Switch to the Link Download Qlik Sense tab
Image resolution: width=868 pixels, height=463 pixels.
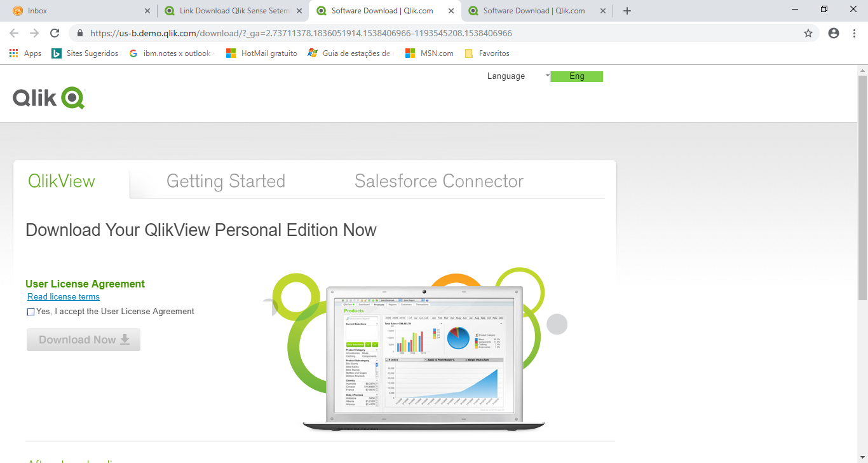(x=233, y=11)
